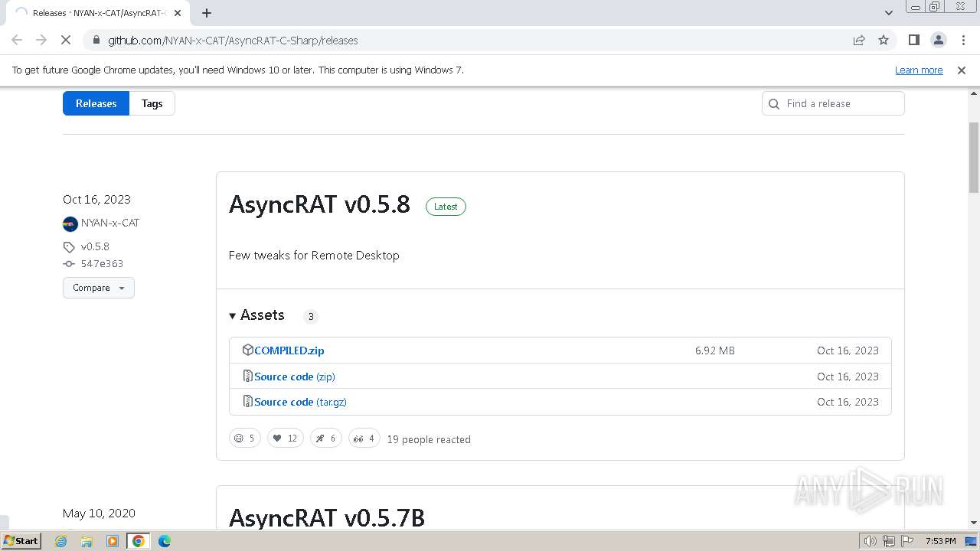
Task: Download Source code (zip)
Action: point(295,377)
